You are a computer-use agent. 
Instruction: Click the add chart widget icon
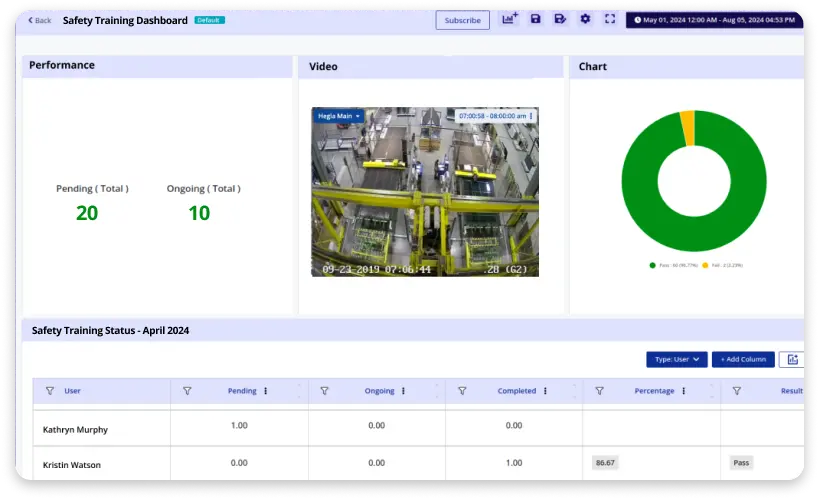click(509, 19)
